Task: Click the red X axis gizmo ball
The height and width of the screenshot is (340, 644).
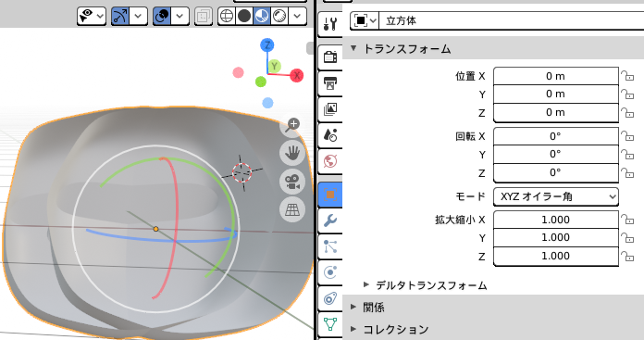Action: tap(296, 76)
